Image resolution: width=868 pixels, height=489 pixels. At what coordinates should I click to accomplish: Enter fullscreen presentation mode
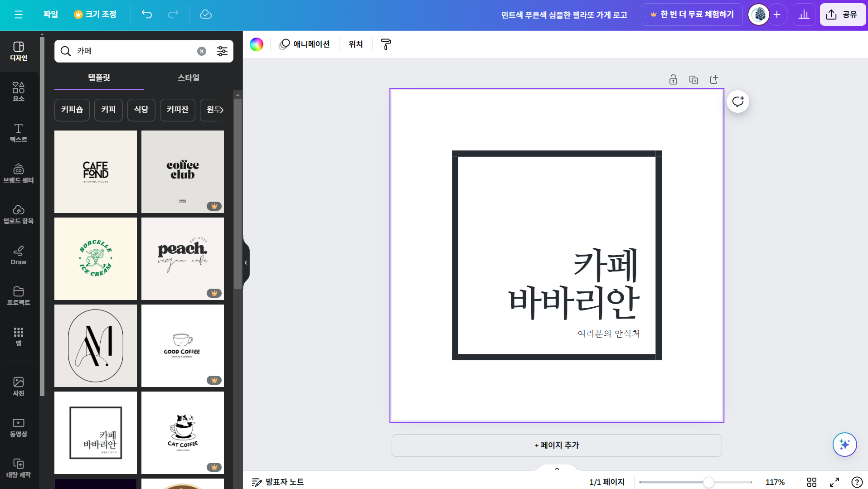pyautogui.click(x=834, y=482)
